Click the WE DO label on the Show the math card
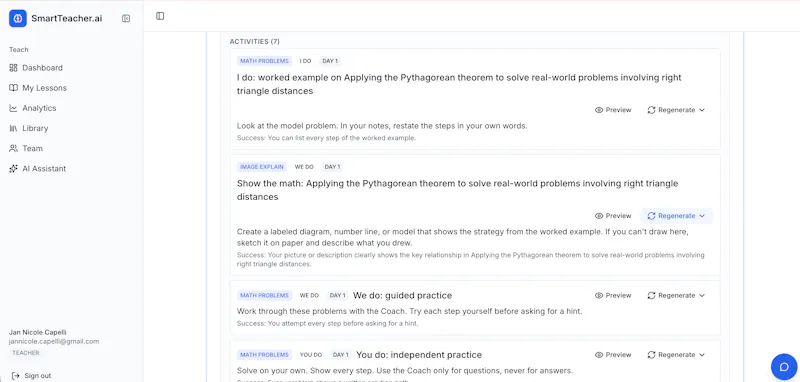Viewport: 800px width, 382px height. 304,167
